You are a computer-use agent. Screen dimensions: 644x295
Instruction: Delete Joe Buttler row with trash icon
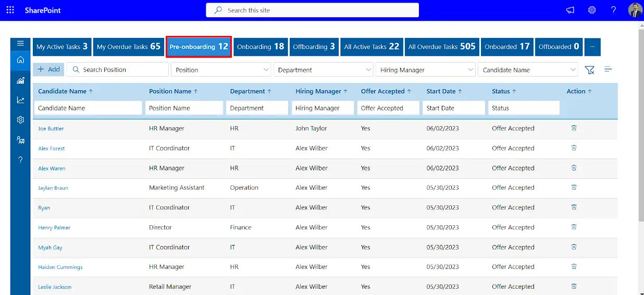point(574,128)
